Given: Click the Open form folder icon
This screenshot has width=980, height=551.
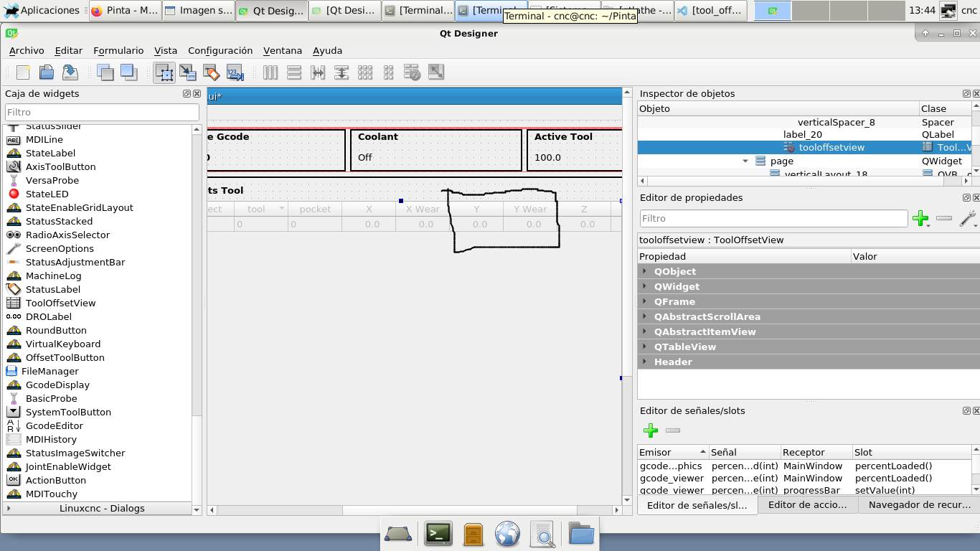Looking at the screenshot, I should tap(47, 72).
